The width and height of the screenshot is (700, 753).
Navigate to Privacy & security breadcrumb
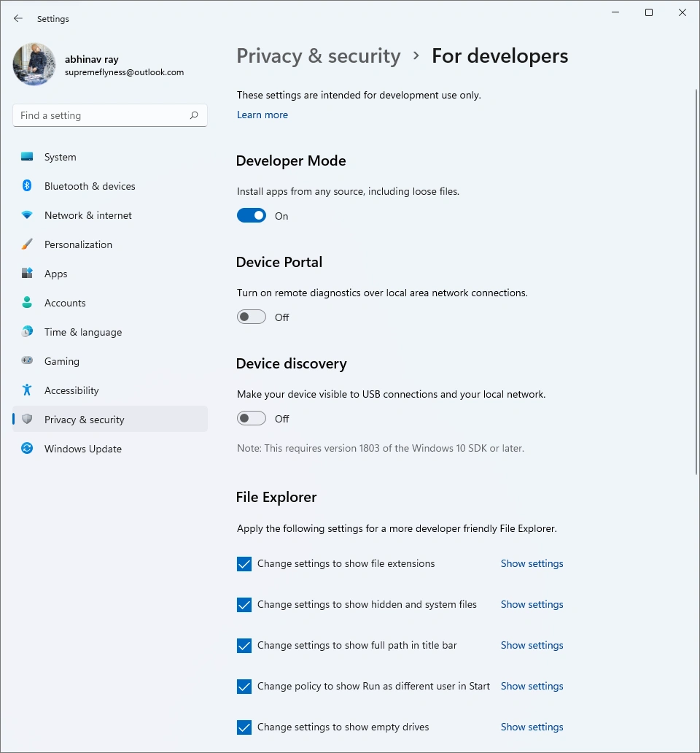point(319,56)
